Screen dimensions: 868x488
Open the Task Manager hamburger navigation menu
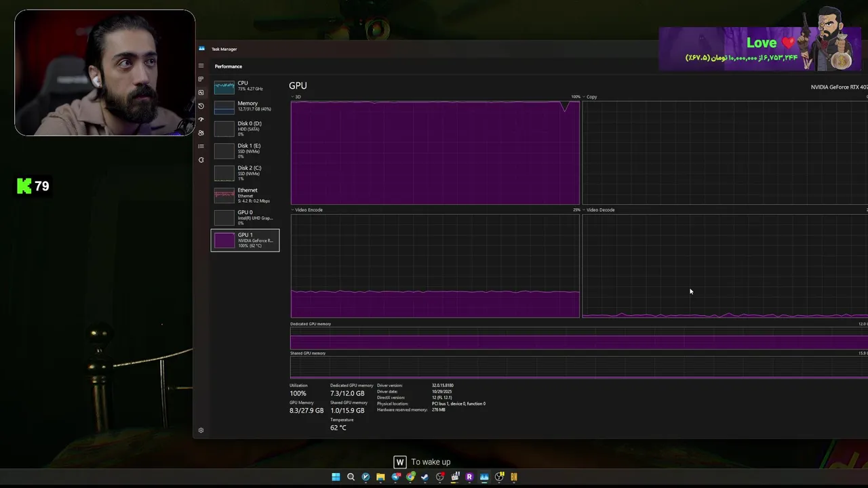[x=201, y=66]
